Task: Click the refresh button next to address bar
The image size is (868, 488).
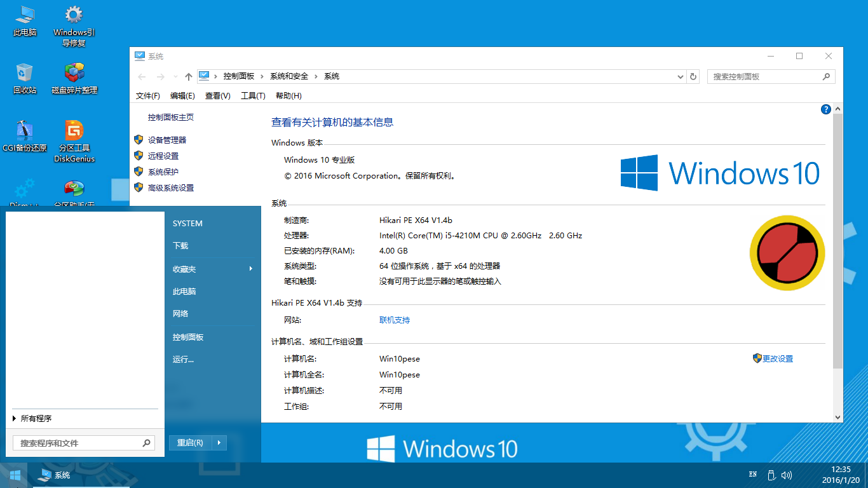Action: 694,76
